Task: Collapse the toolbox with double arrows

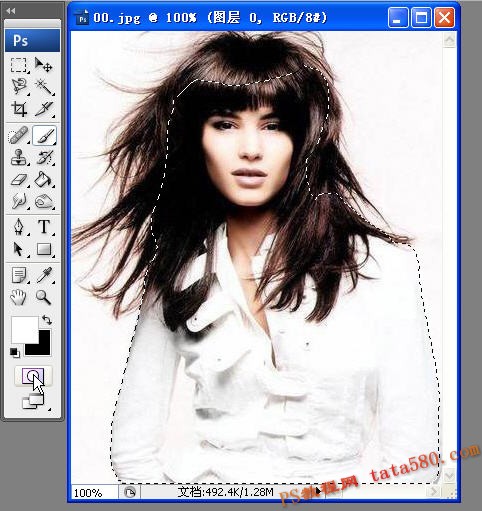Action: pos(11,11)
